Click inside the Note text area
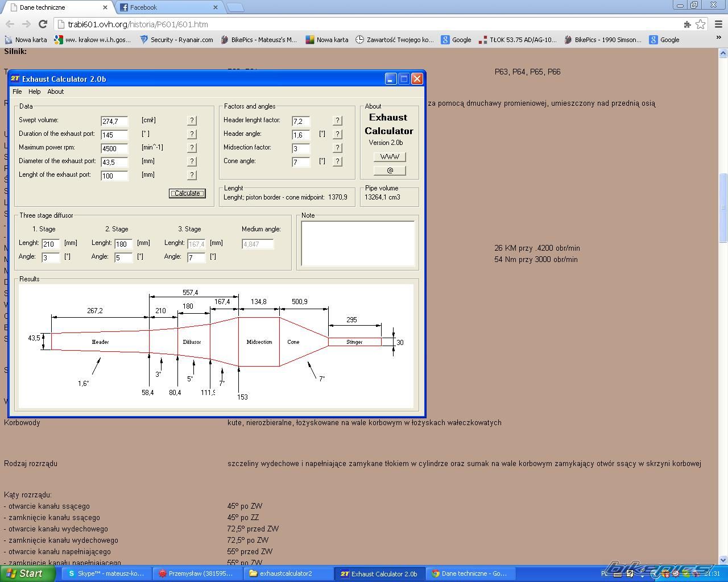Screen dimensions: 728x582 [358, 243]
